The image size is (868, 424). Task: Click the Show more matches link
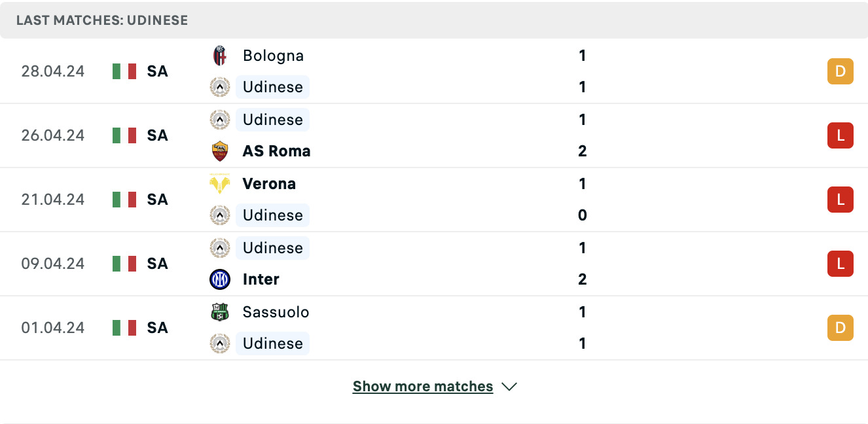click(x=423, y=387)
